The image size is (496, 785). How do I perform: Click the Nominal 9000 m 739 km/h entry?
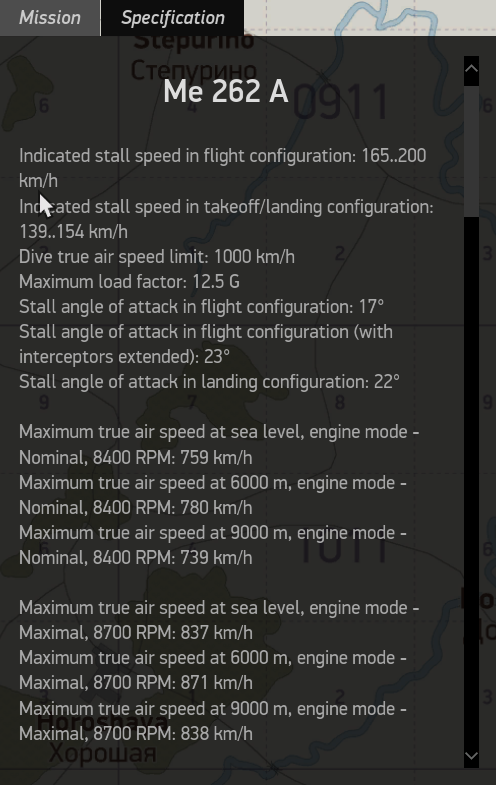[213, 545]
